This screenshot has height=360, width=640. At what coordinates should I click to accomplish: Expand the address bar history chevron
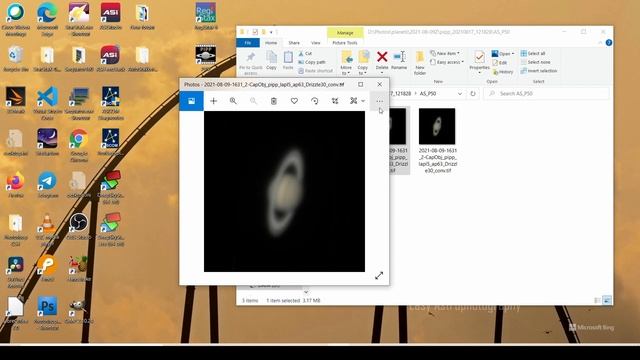(x=460, y=93)
